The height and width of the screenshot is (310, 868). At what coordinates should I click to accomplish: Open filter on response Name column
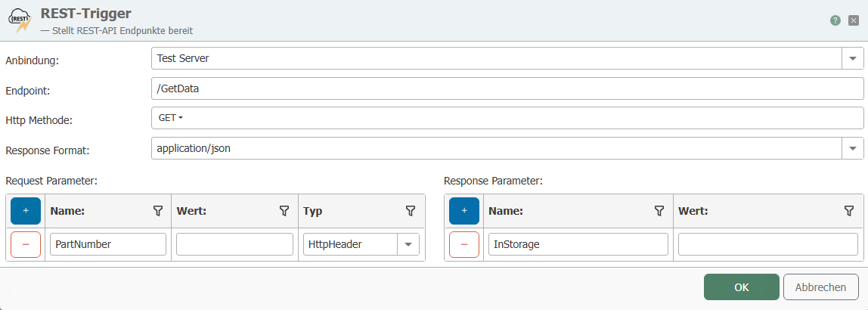[659, 211]
